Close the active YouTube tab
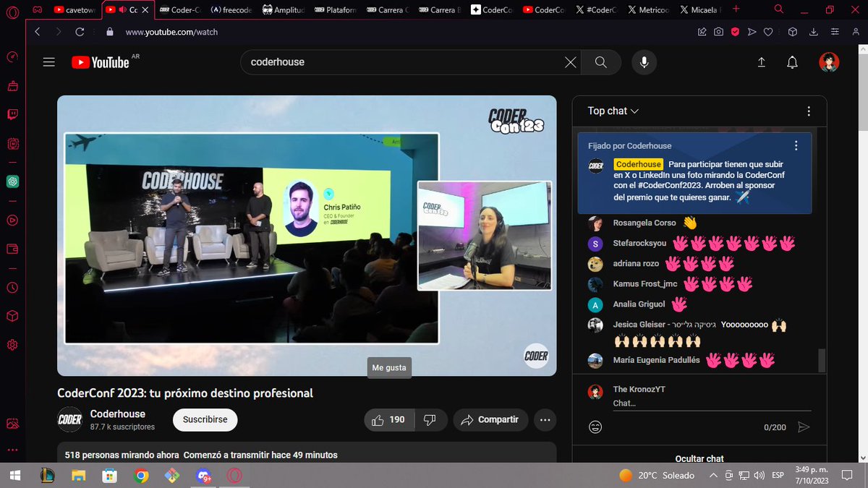Viewport: 868px width, 488px height. pos(145,10)
